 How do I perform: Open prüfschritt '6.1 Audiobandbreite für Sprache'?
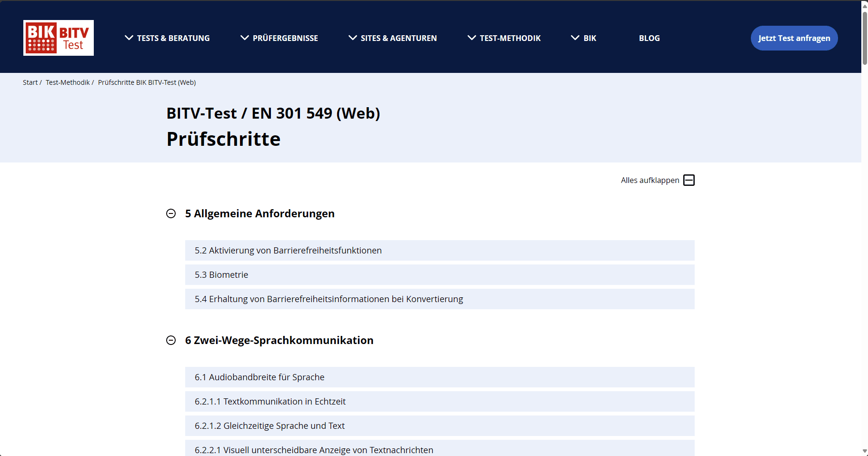coord(439,377)
